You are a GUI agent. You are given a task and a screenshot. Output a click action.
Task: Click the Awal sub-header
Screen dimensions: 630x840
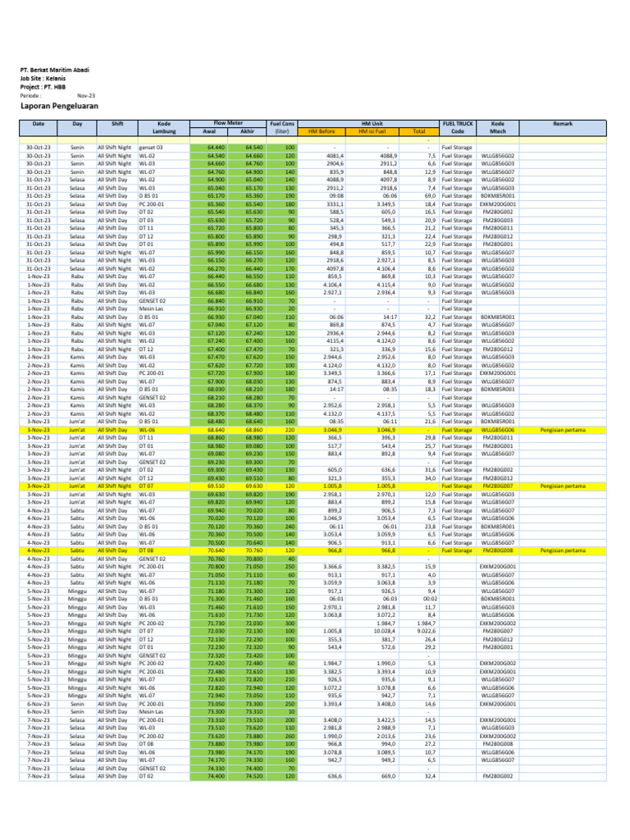click(x=209, y=131)
